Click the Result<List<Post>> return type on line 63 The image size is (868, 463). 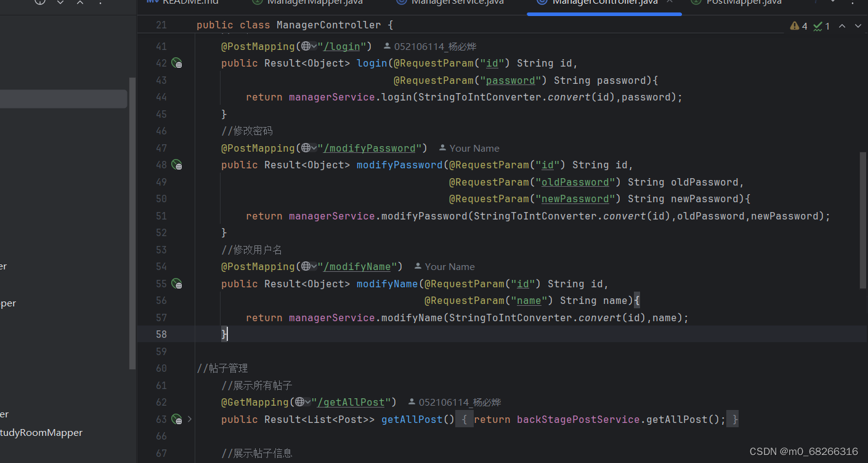(320, 419)
